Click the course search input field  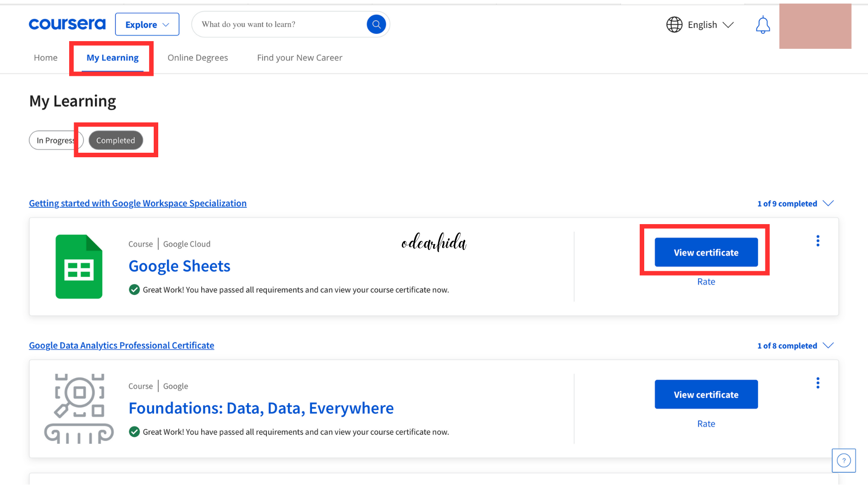[x=280, y=24]
